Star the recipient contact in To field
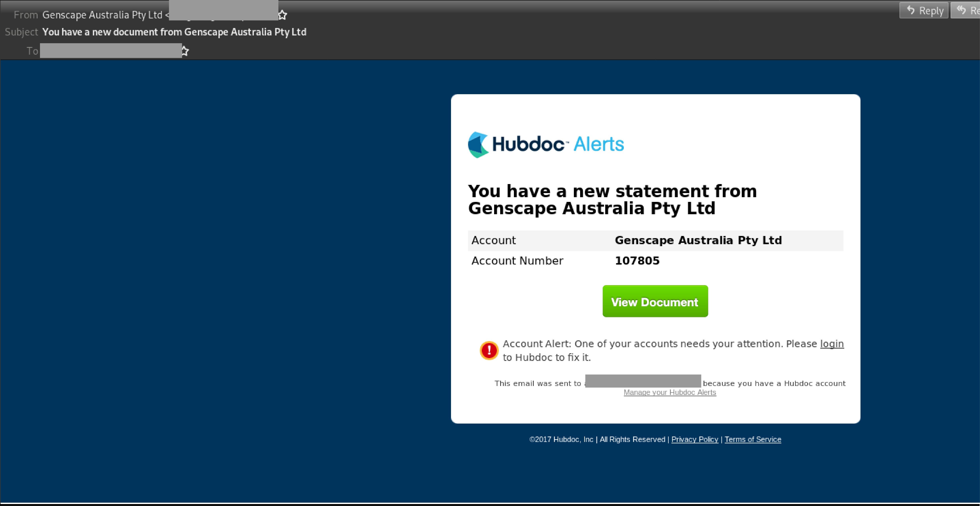980x506 pixels. pos(185,51)
